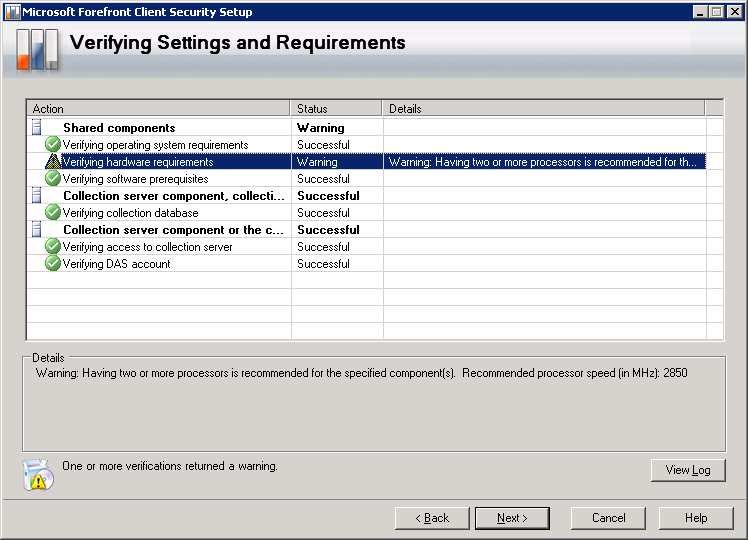The image size is (748, 540).
Task: Select the Verifying software prerequisites row
Action: 366,178
